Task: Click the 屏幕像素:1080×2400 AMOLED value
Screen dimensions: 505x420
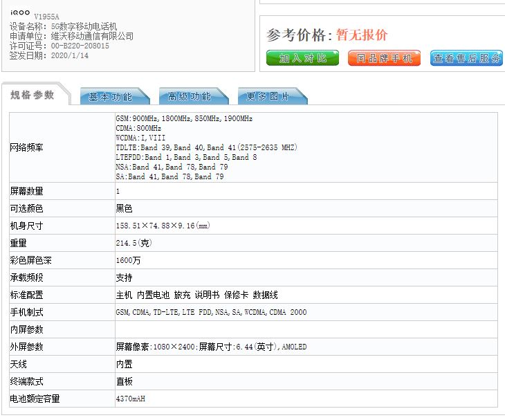Action: pyautogui.click(x=211, y=347)
